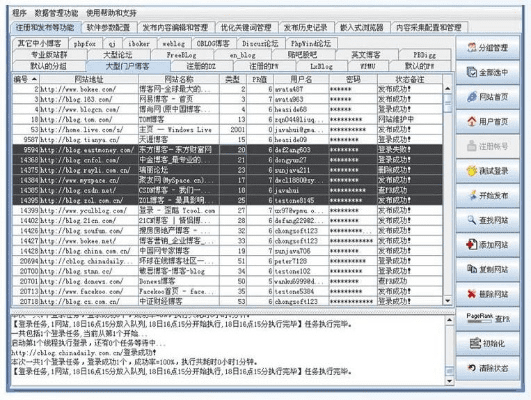This screenshot has width=531, height=400.
Task: Click the 开始发布 start publishing icon
Action: pos(472,195)
